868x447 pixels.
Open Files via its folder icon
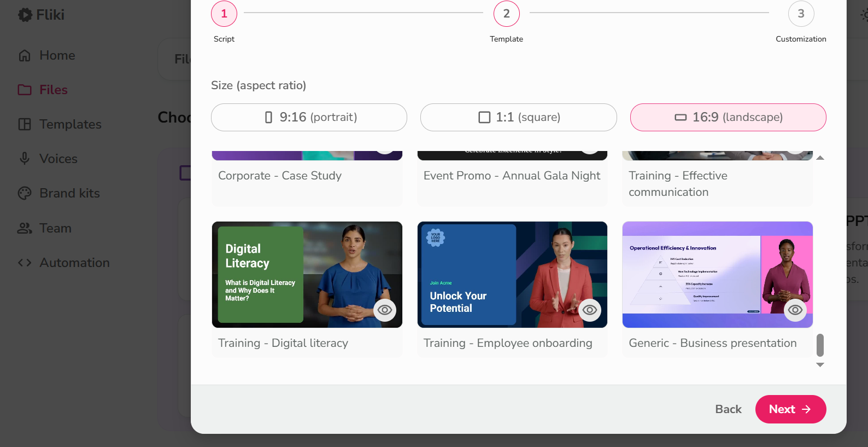click(25, 90)
